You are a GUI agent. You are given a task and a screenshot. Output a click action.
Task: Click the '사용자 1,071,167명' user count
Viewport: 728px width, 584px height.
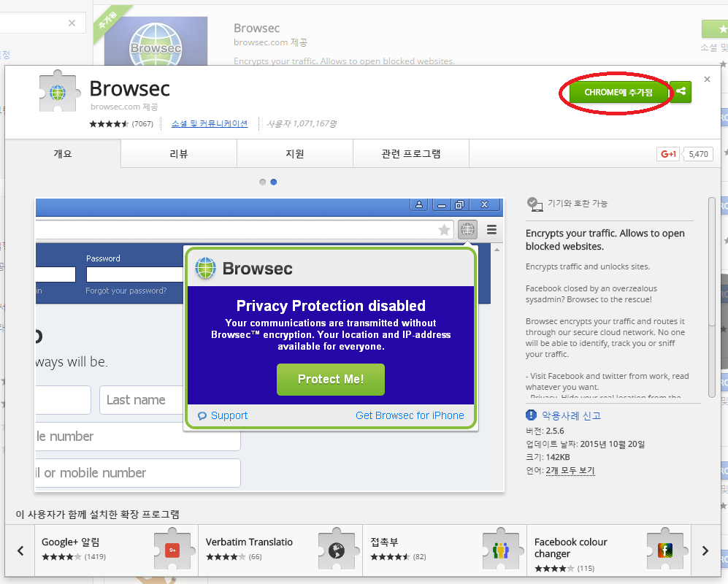click(302, 123)
